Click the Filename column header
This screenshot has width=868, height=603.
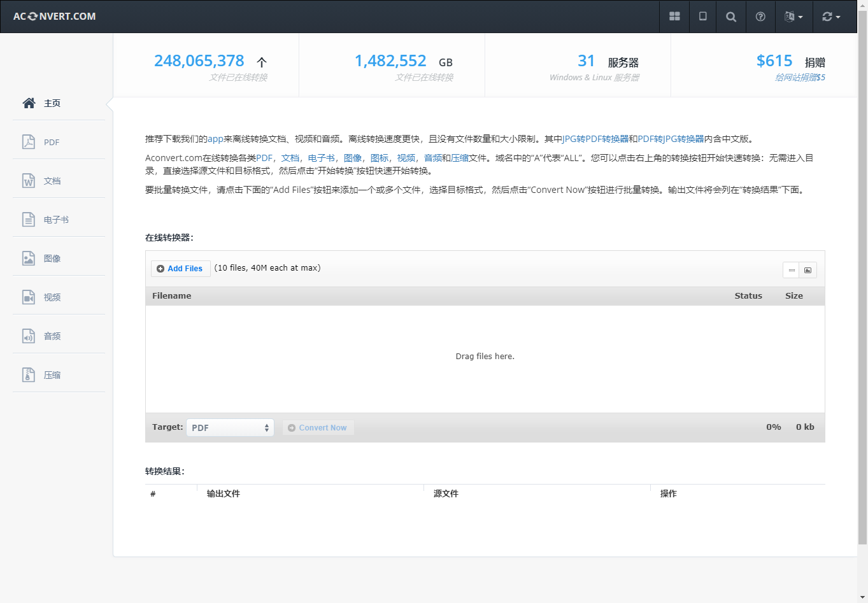(x=172, y=296)
